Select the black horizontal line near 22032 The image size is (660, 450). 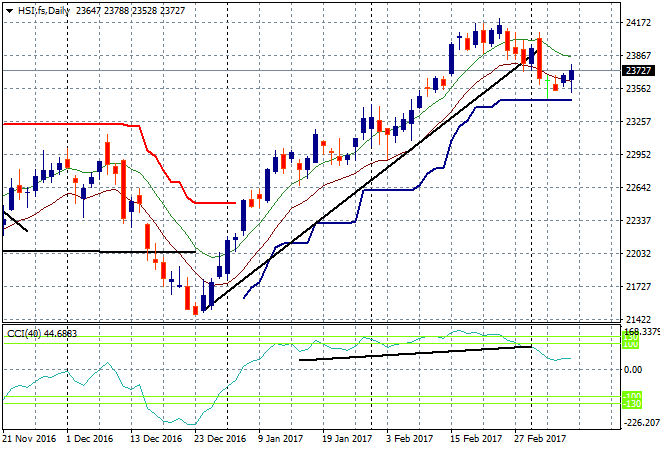pyautogui.click(x=99, y=252)
